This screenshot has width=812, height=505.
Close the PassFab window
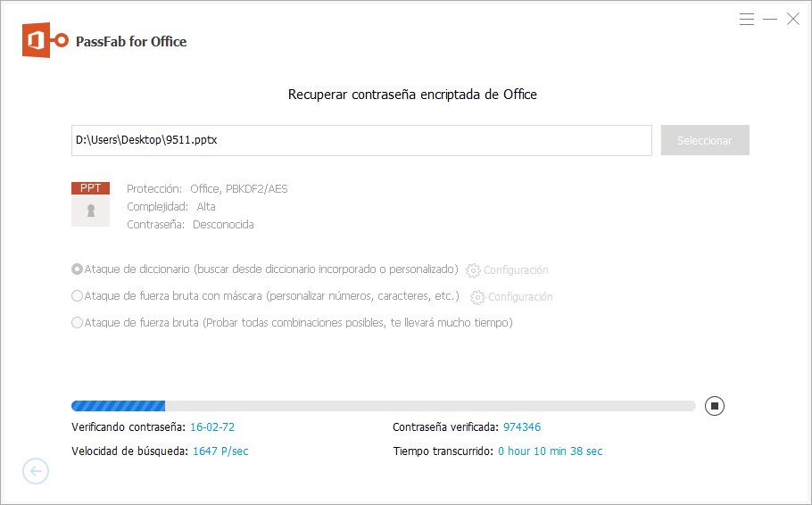click(x=793, y=19)
